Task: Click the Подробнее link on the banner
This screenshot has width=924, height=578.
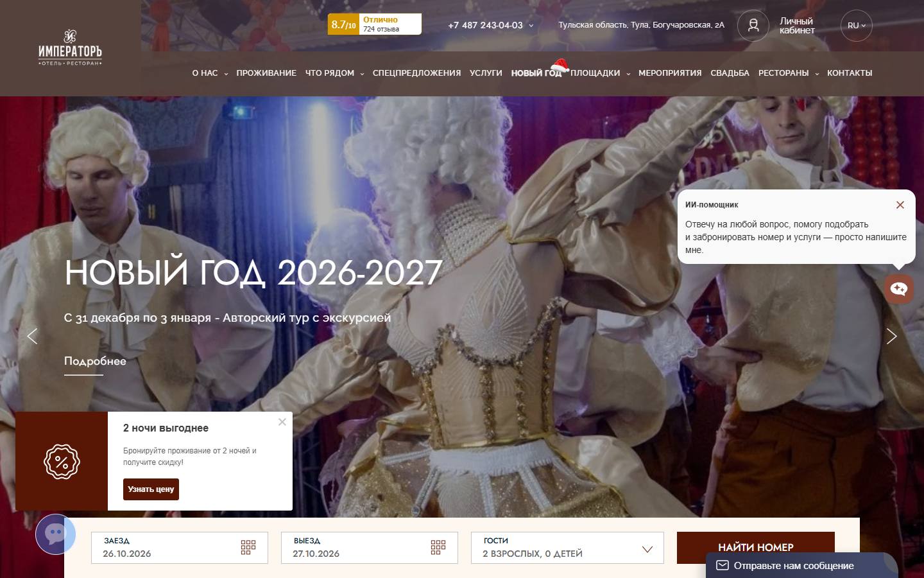Action: tap(95, 361)
